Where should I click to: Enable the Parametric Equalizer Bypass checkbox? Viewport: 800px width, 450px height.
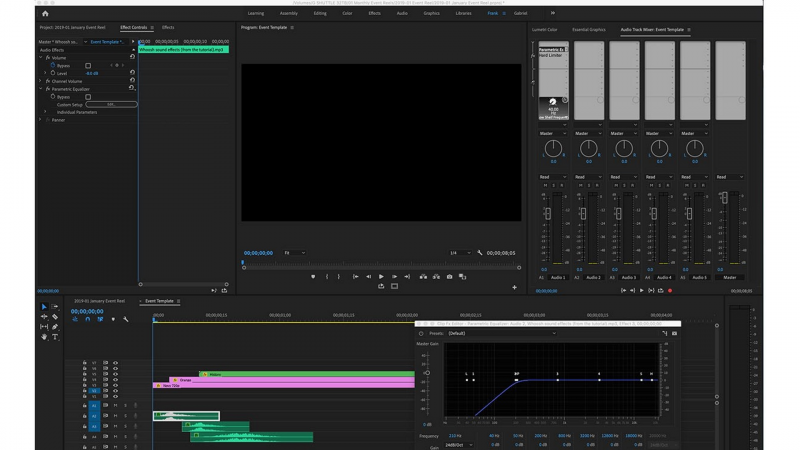(x=88, y=97)
